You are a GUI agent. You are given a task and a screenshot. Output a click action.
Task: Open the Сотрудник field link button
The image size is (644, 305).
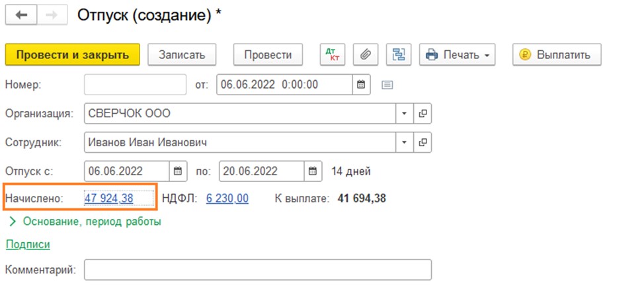423,142
